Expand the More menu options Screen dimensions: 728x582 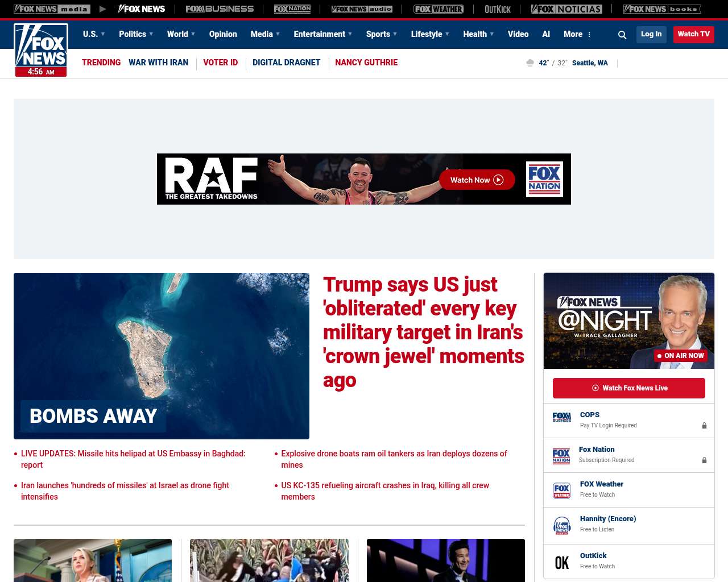[577, 34]
